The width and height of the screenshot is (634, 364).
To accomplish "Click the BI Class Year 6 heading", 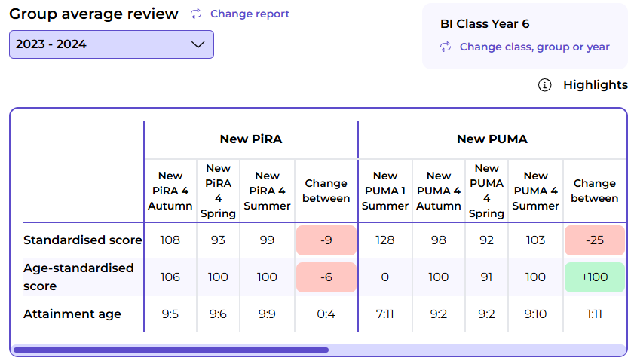I will tap(485, 24).
